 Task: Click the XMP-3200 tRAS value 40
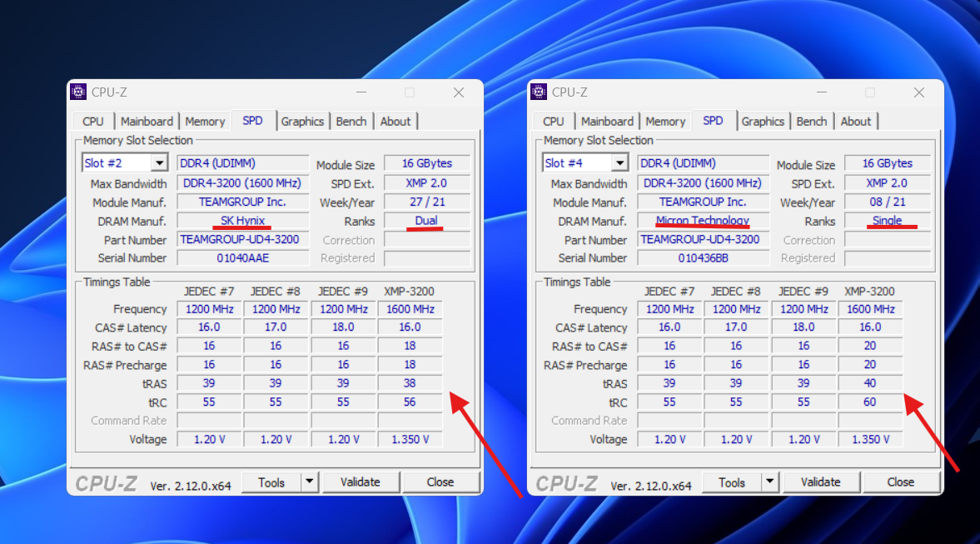tap(870, 383)
